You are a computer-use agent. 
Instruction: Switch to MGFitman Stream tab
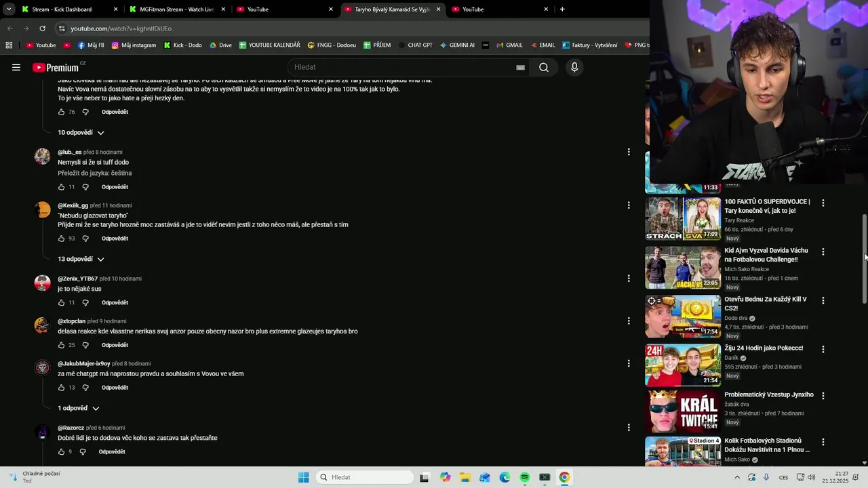[176, 9]
